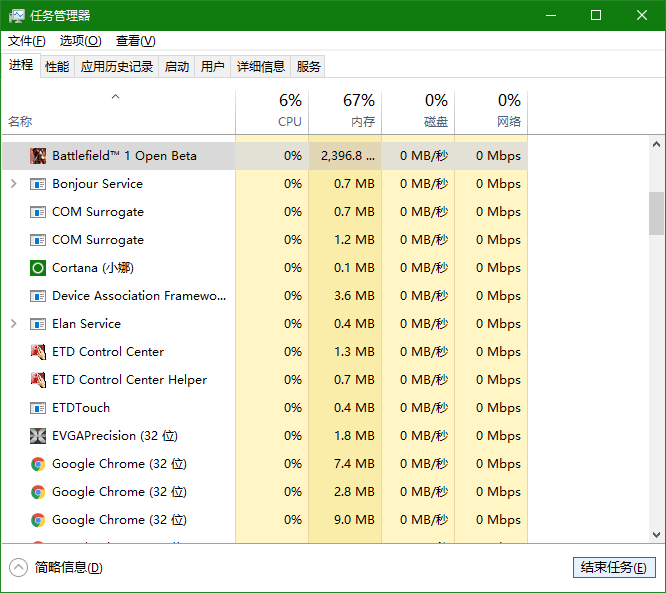This screenshot has width=666, height=593.
Task: Click the ETDTouch process icon
Action: (x=38, y=408)
